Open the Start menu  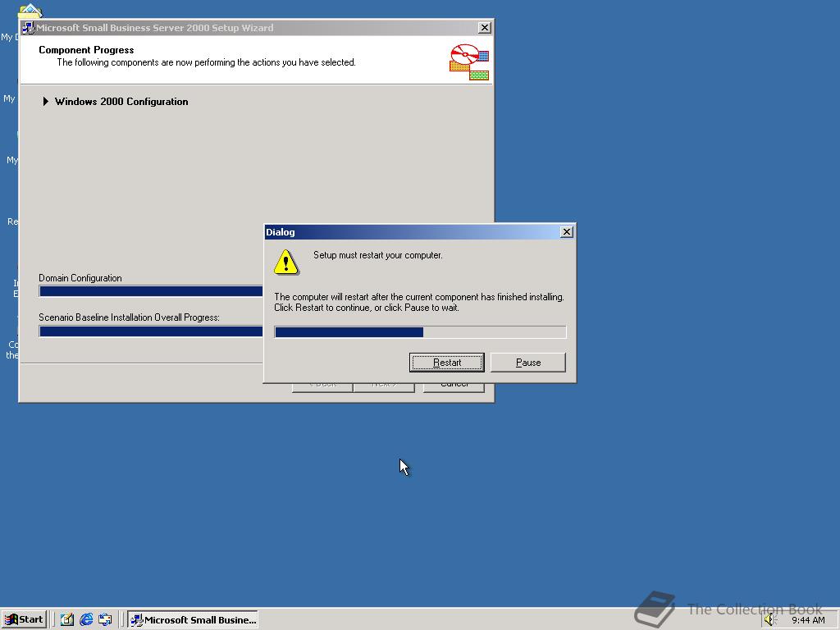click(25, 620)
